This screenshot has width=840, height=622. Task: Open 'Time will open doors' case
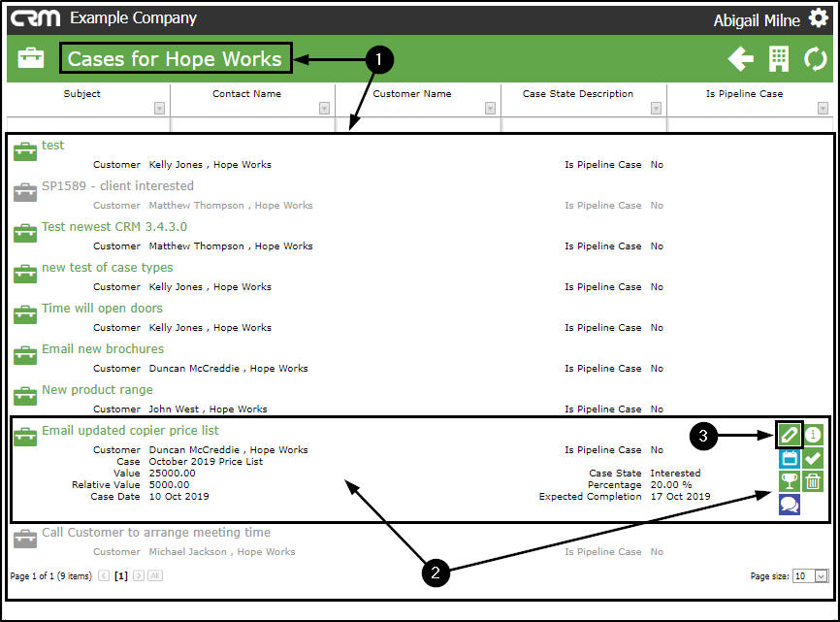(x=102, y=308)
